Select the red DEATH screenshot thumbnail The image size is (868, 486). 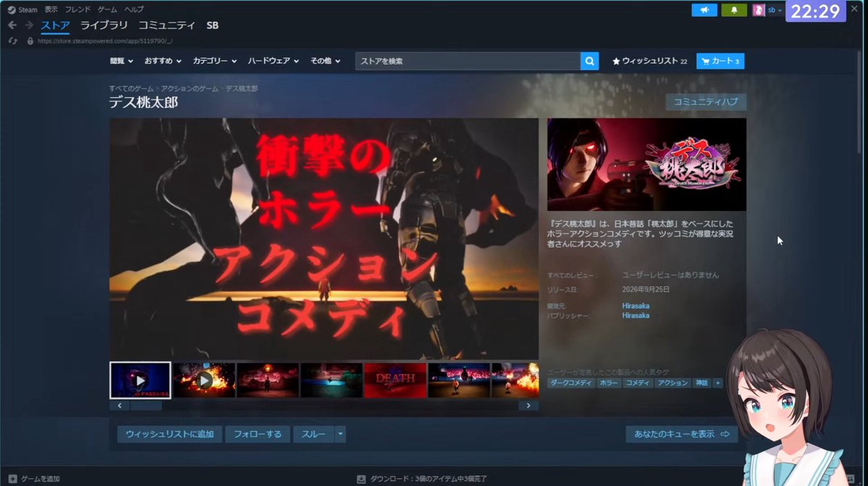tap(395, 380)
